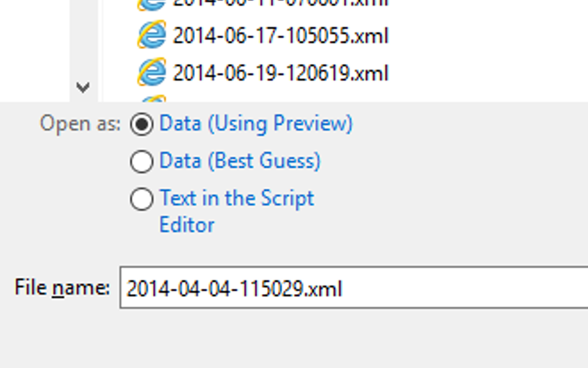Screen dimensions: 588x368
Task: Click the "Data (Best Guess)" label text
Action: click(240, 162)
